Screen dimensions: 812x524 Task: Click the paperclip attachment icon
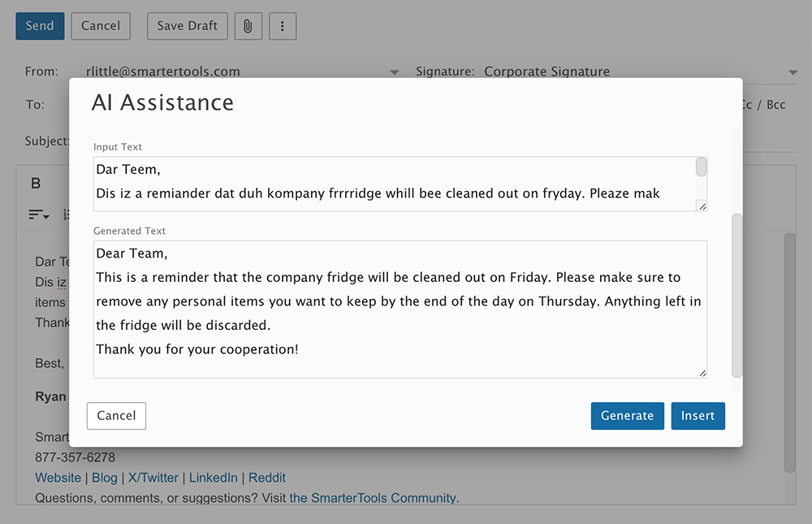click(x=248, y=26)
